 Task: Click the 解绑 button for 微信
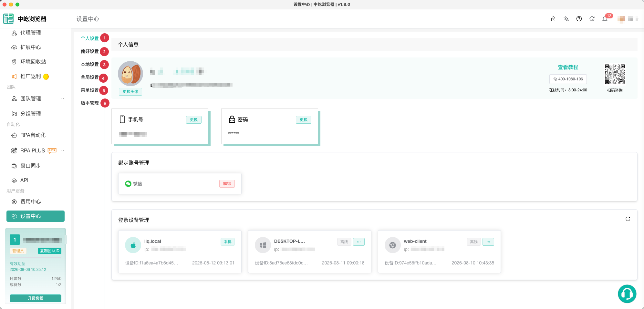pyautogui.click(x=227, y=184)
